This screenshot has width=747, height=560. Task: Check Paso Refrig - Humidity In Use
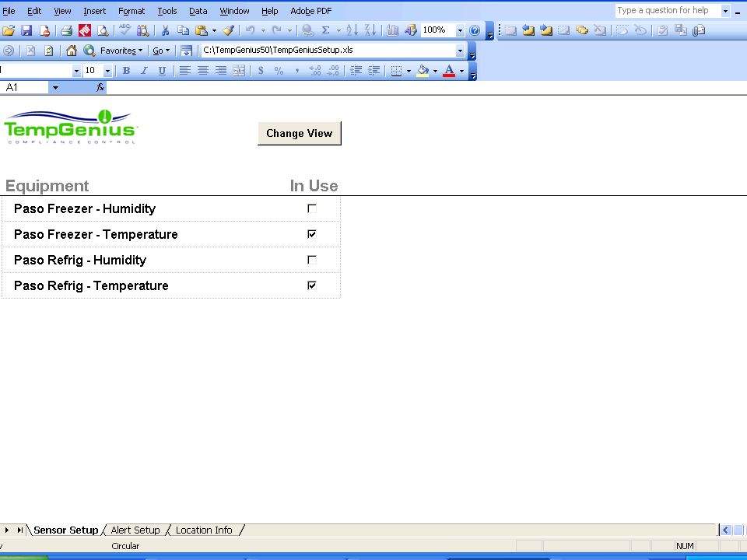tap(312, 260)
